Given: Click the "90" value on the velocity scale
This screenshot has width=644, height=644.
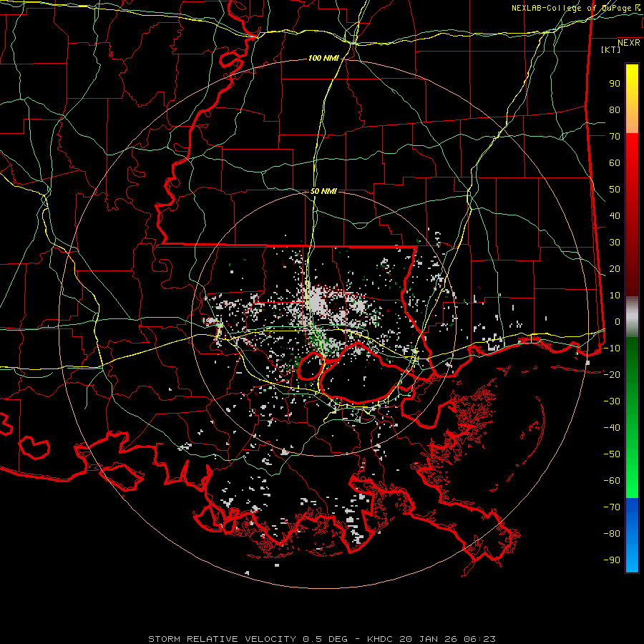Looking at the screenshot, I should (x=615, y=84).
